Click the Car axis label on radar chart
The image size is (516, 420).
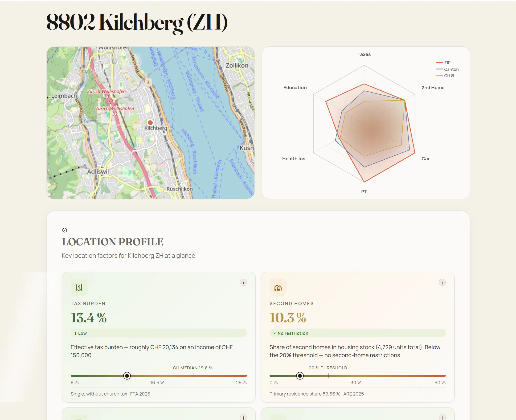point(426,159)
